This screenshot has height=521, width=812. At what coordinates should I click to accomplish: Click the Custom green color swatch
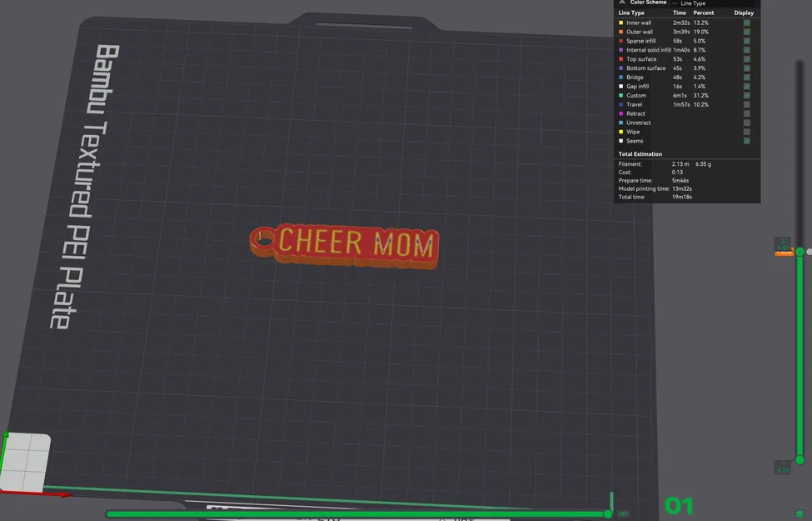pyautogui.click(x=621, y=95)
